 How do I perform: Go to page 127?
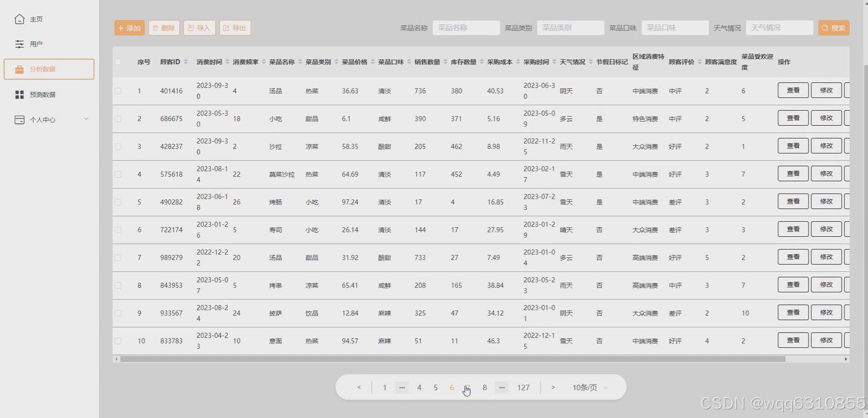tap(523, 388)
